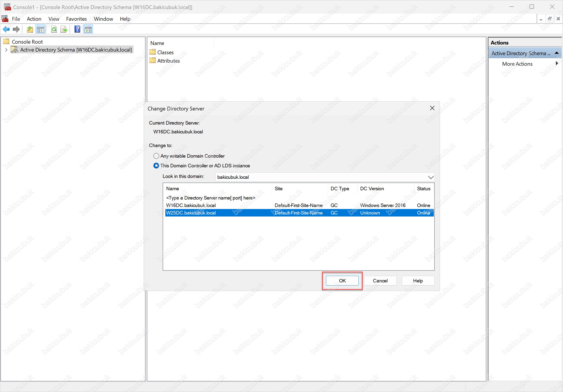Click the blue Help toolbar icon
The width and height of the screenshot is (563, 392).
pyautogui.click(x=78, y=30)
